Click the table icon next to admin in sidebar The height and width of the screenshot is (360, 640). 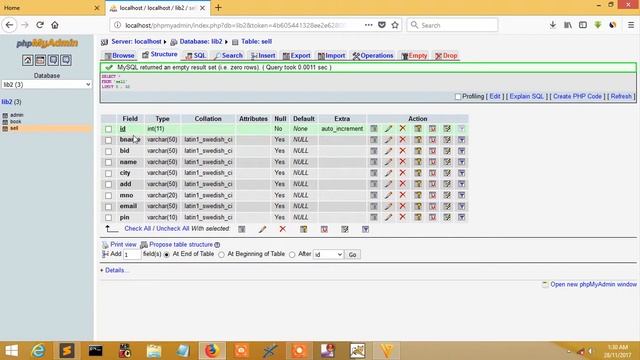tap(5, 116)
